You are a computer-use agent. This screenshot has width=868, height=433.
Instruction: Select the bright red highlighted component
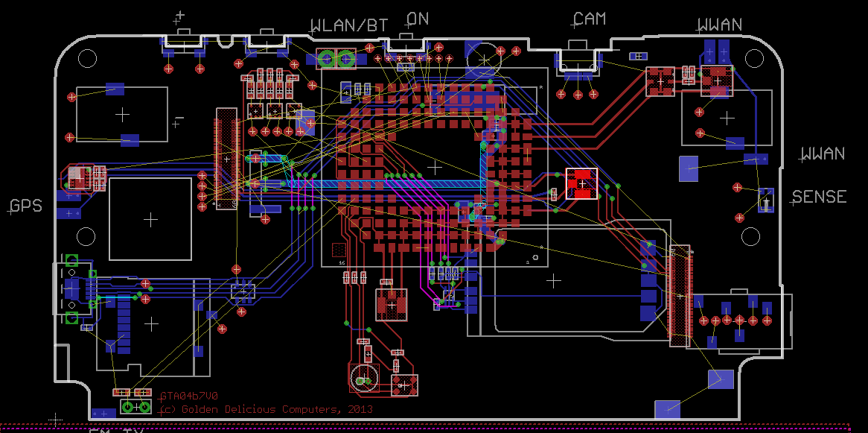[581, 183]
